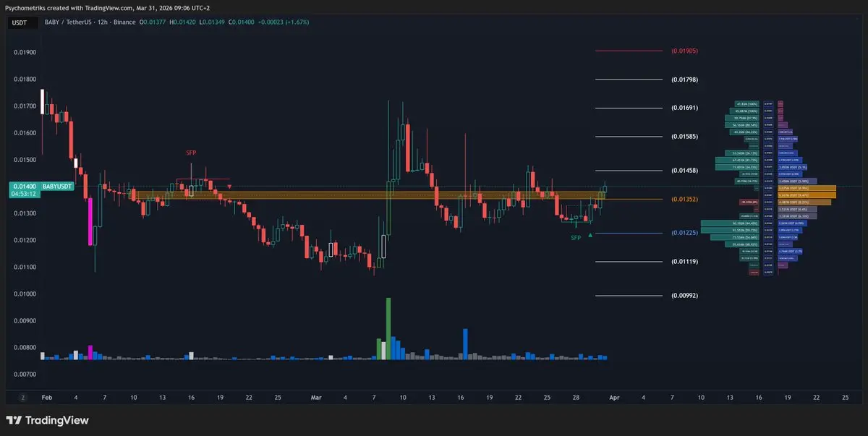The height and width of the screenshot is (436, 868).
Task: Open the USDT currency selector
Action: (x=19, y=22)
